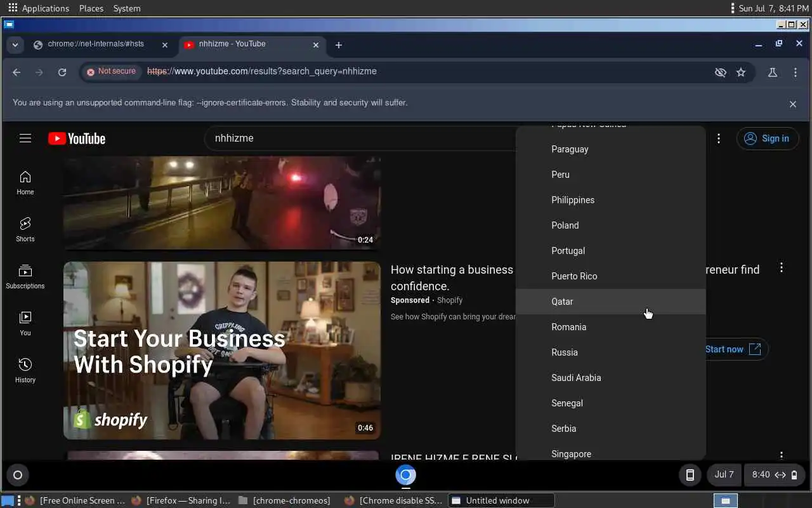
Task: Open the YouTube guide hamburger menu
Action: (25, 138)
